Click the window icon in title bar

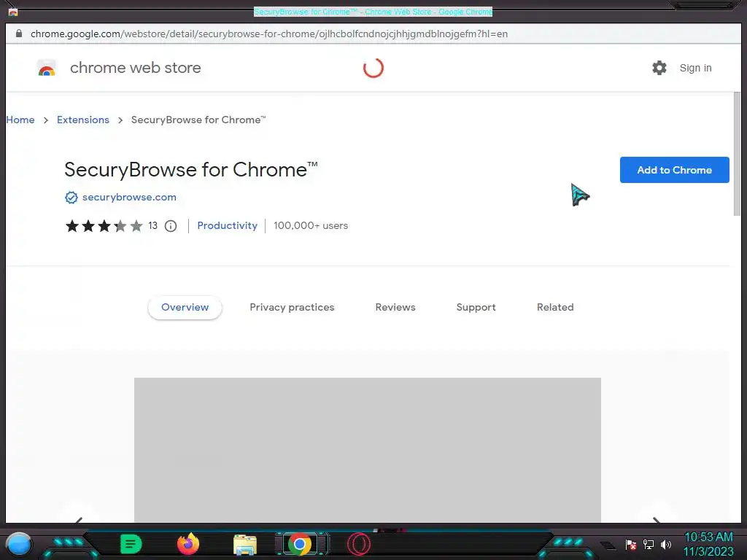pyautogui.click(x=13, y=12)
